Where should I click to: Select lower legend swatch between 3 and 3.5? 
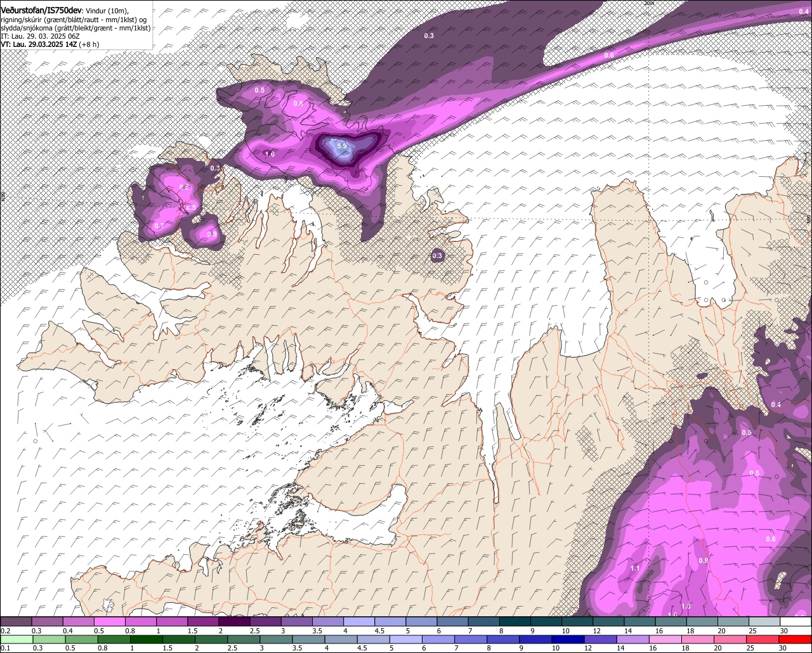coord(276,639)
